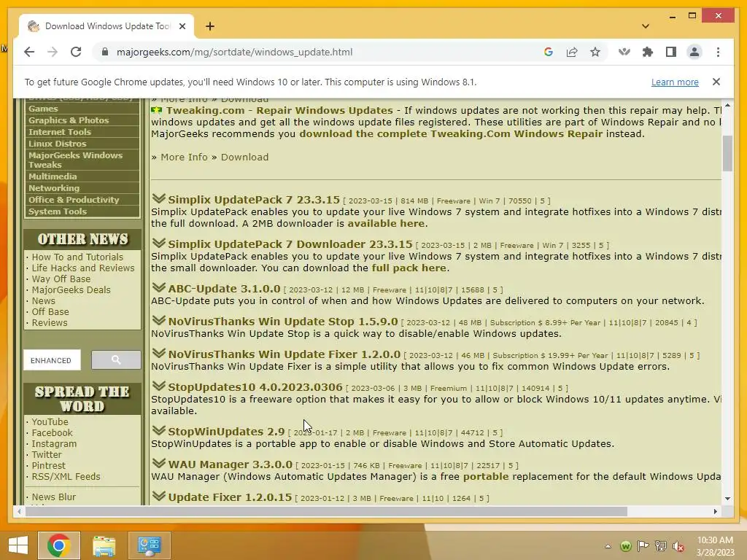The height and width of the screenshot is (560, 747).
Task: Click More Info under Tweaking.com entry
Action: 184,157
